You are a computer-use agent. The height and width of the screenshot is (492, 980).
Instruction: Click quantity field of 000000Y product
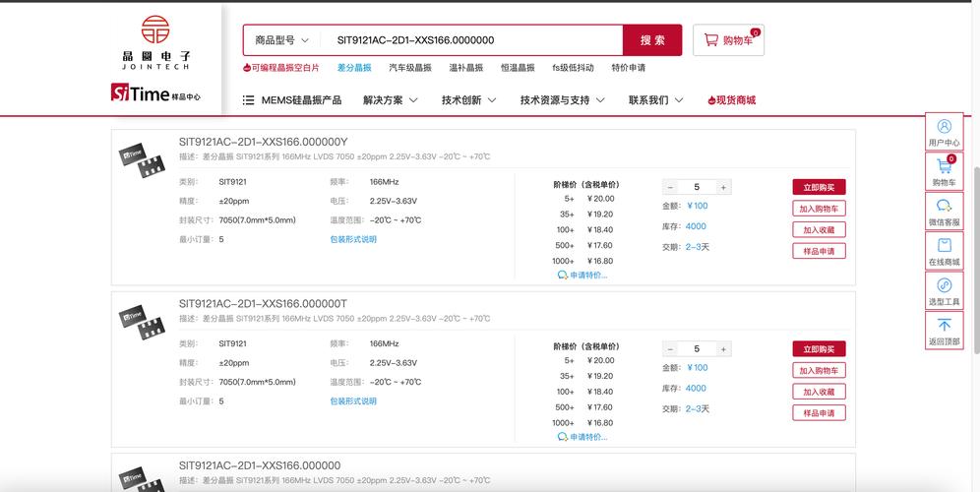697,187
